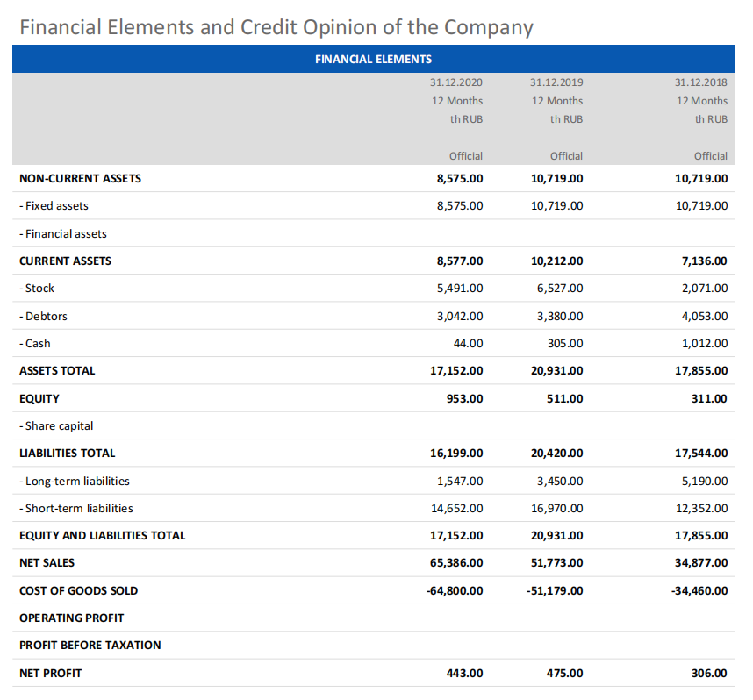Click the liabilities total 20,420.00
This screenshot has width=753, height=700.
click(x=556, y=454)
